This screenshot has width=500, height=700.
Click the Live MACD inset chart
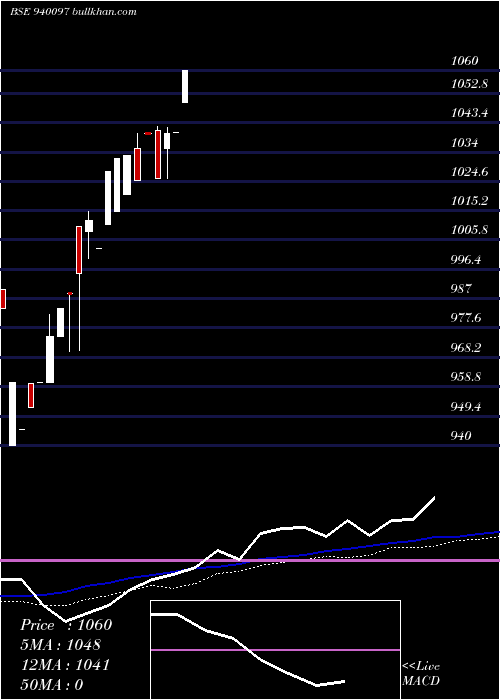(x=275, y=650)
